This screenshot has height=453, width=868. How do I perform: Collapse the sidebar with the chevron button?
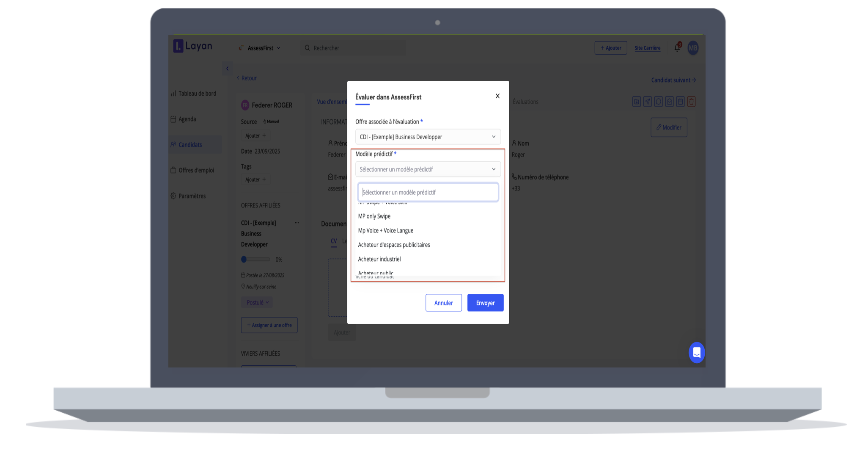point(227,69)
